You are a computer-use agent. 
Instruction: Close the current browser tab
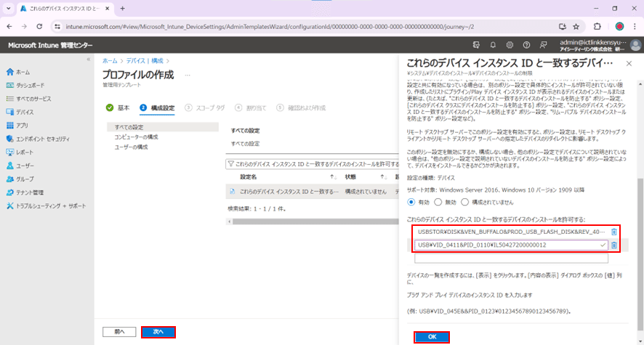pyautogui.click(x=107, y=8)
